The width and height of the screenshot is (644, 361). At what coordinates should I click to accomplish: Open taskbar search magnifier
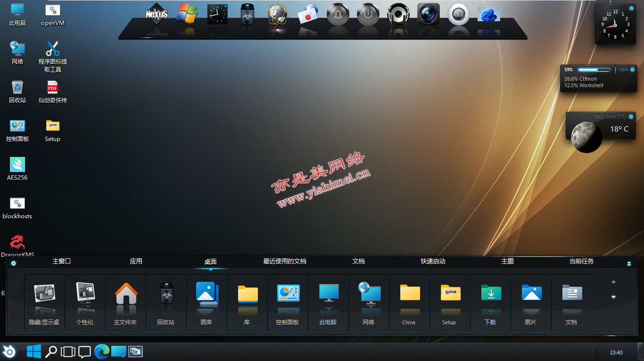pyautogui.click(x=50, y=351)
